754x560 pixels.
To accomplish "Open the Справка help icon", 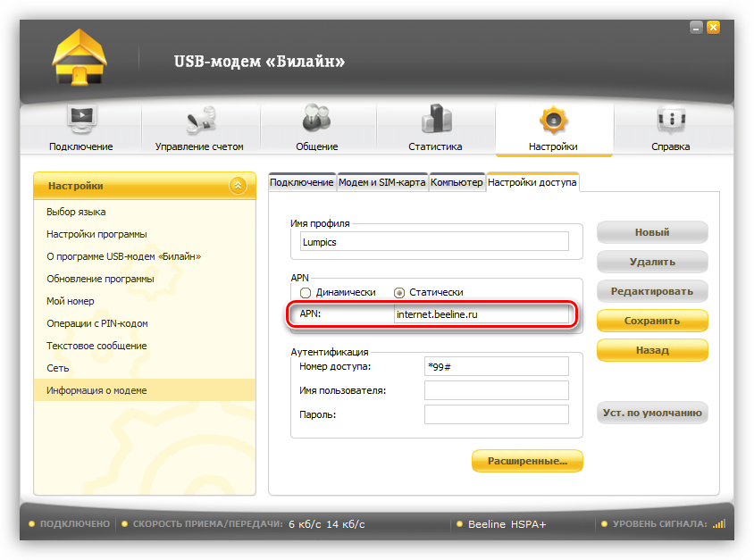I will (670, 120).
